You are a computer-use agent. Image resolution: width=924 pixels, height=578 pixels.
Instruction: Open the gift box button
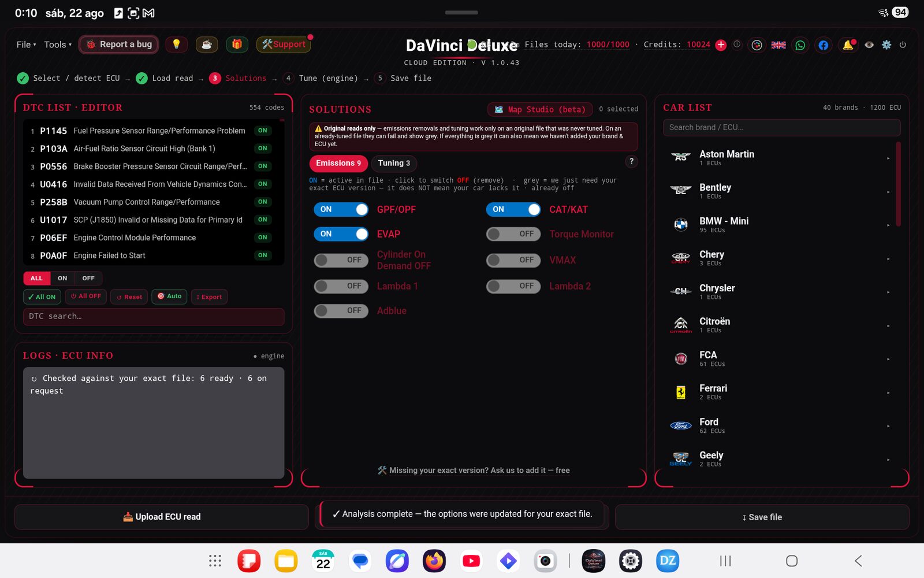[237, 45]
